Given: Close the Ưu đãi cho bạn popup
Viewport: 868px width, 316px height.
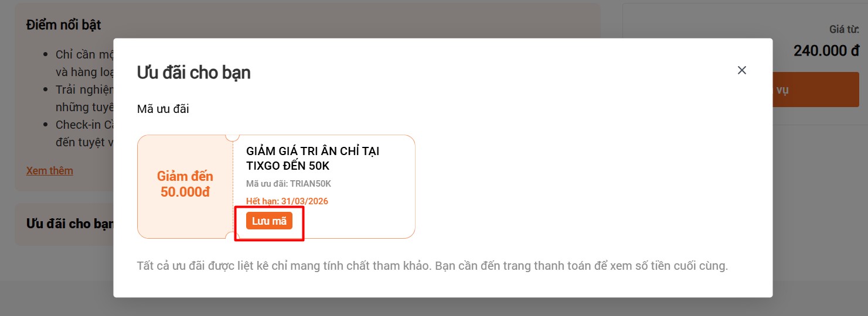Looking at the screenshot, I should pos(741,70).
